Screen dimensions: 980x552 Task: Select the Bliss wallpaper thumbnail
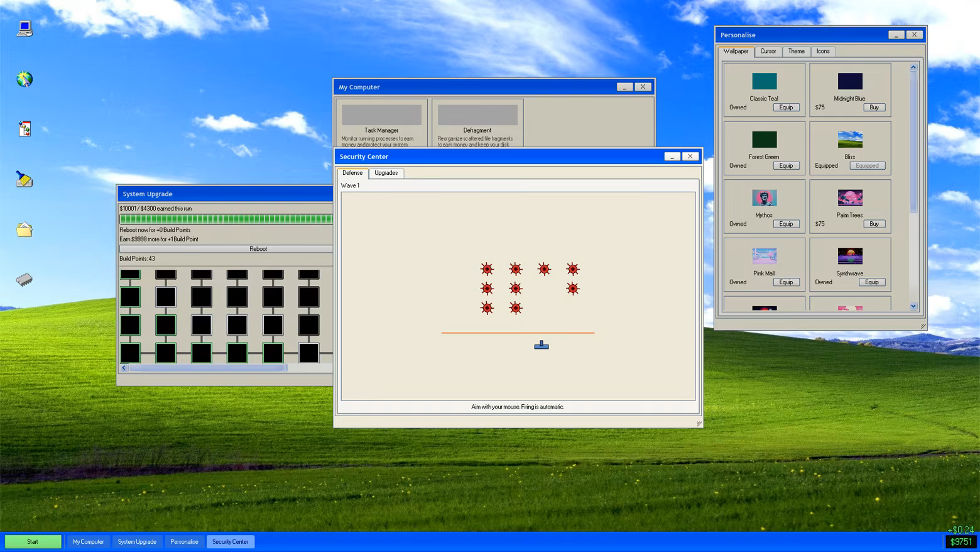tap(850, 140)
